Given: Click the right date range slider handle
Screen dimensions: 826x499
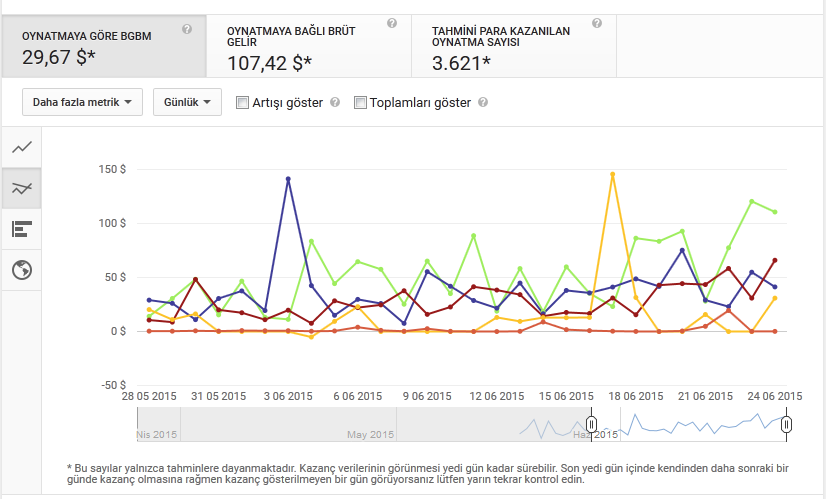Looking at the screenshot, I should point(786,424).
